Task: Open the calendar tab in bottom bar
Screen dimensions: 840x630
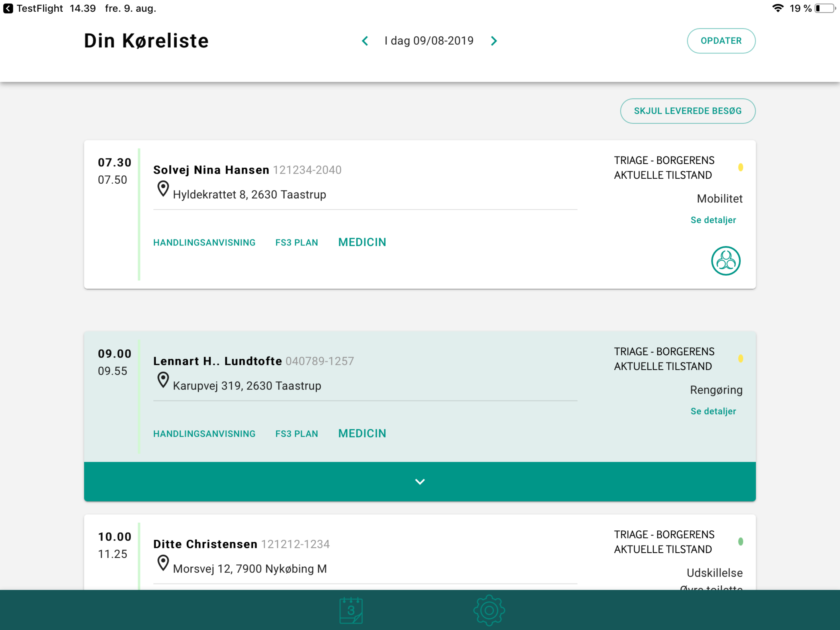Action: (351, 610)
